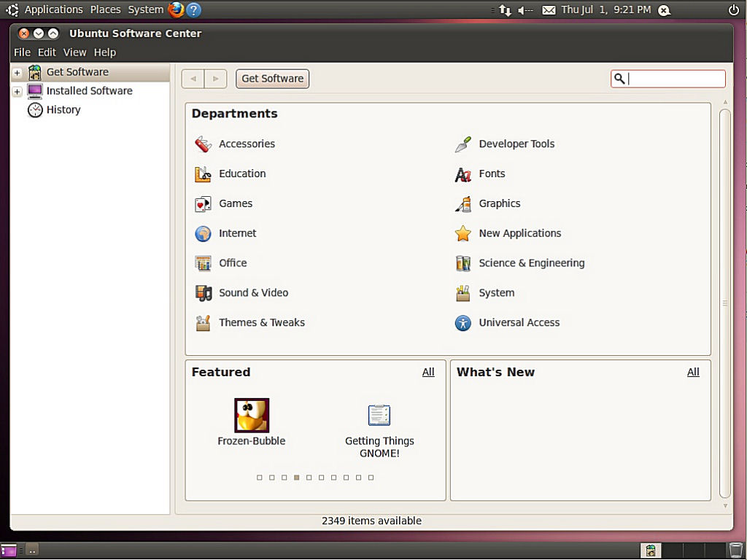This screenshot has height=560, width=747.
Task: Click the Fonts department icon
Action: point(462,174)
